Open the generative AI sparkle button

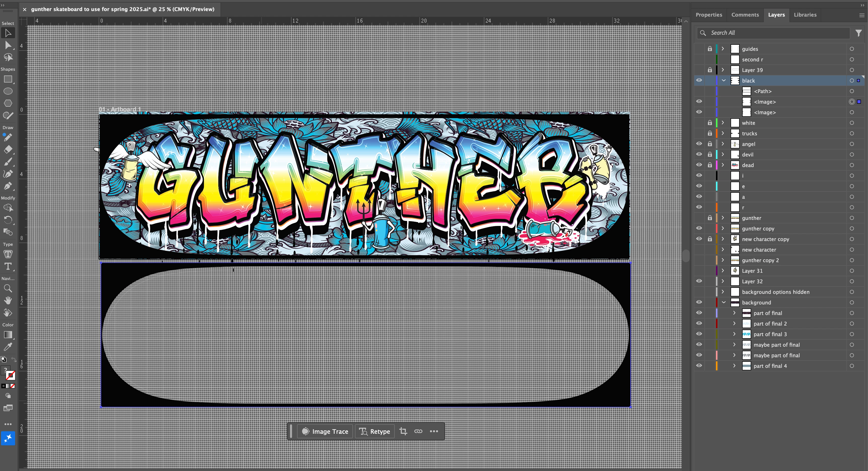coord(8,438)
